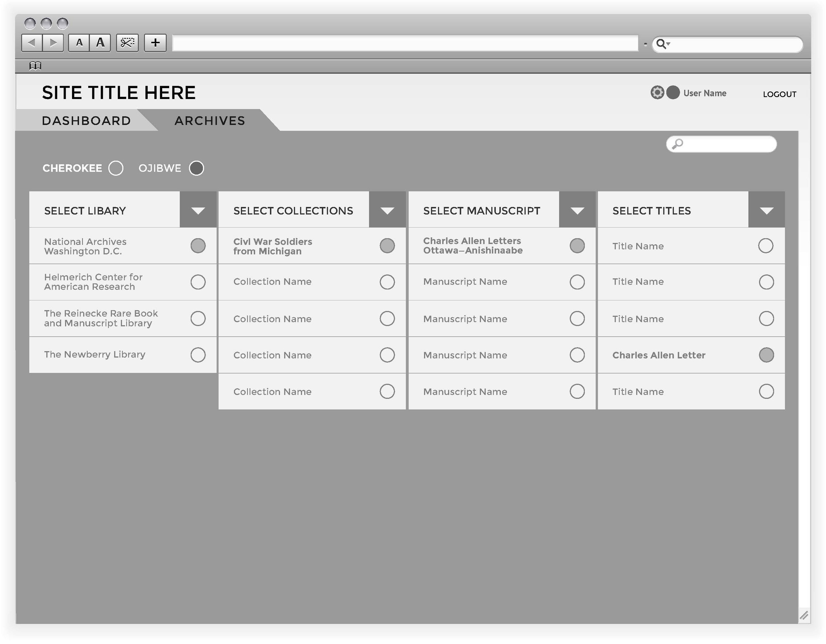Open the SELECT MANUSCRIPT dropdown
The width and height of the screenshot is (826, 644).
point(578,210)
